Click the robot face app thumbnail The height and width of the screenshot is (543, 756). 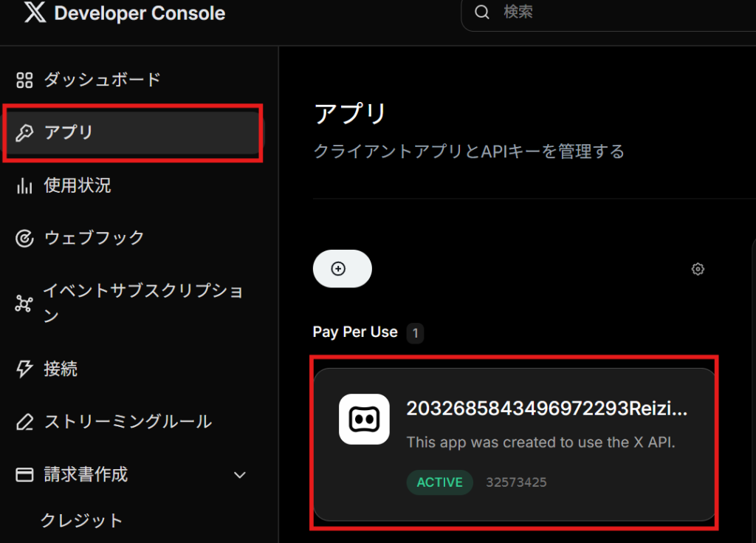pyautogui.click(x=364, y=419)
